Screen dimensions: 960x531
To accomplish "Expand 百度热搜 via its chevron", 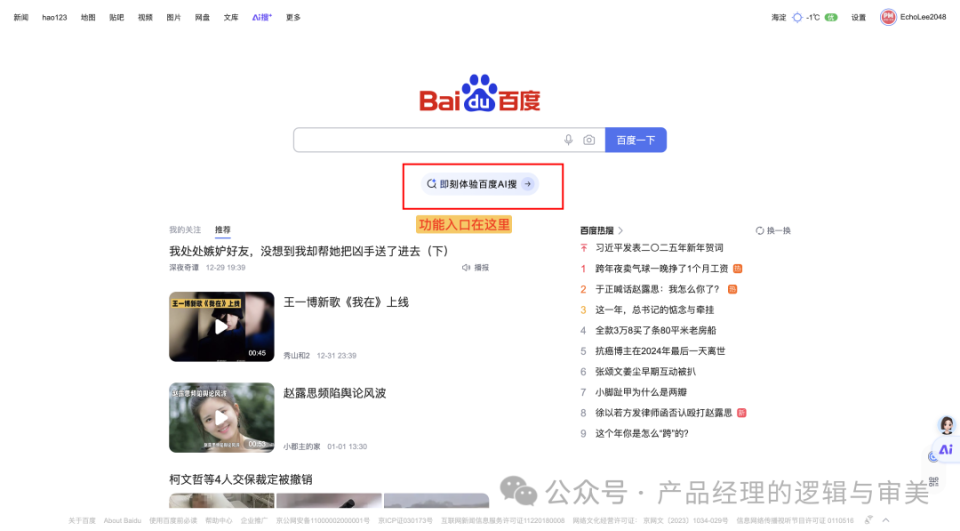I will 621,231.
